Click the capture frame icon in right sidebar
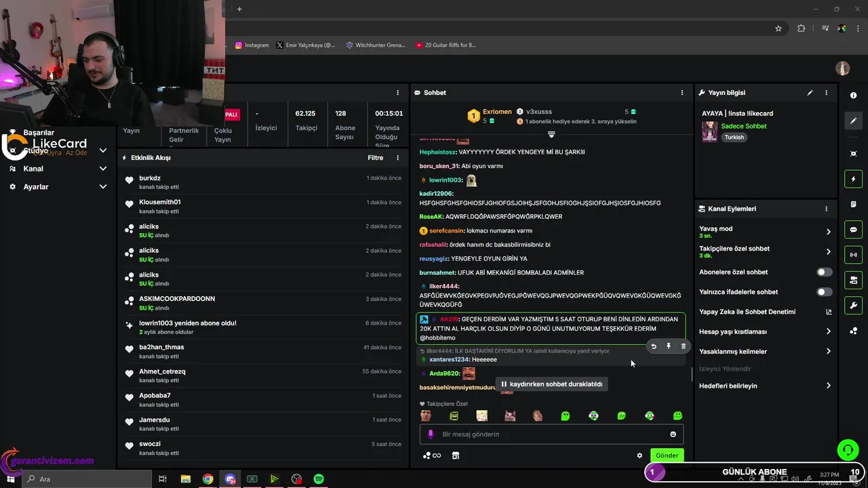 pyautogui.click(x=854, y=154)
